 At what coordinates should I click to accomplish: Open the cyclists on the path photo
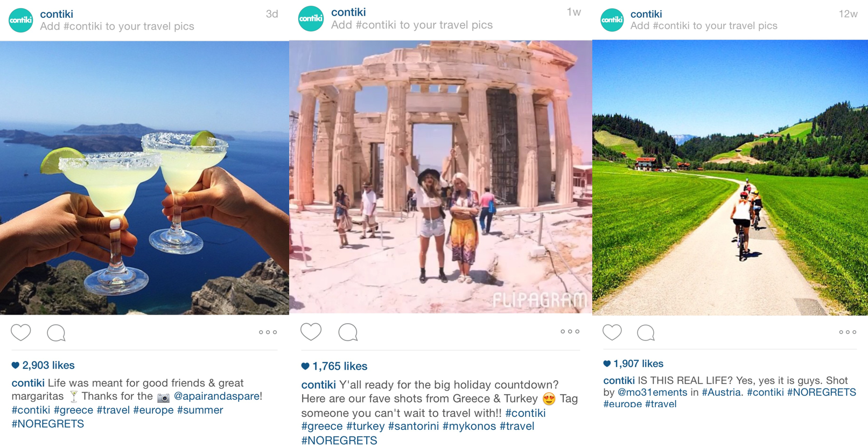(x=730, y=178)
